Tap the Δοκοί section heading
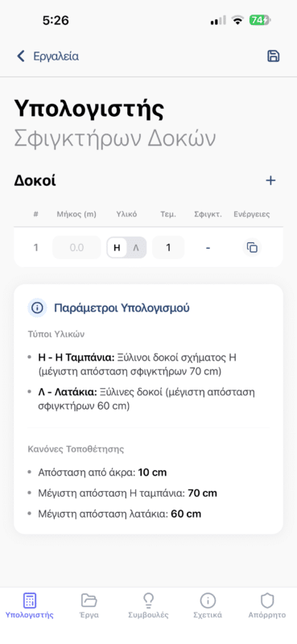The height and width of the screenshot is (644, 297). click(x=35, y=180)
